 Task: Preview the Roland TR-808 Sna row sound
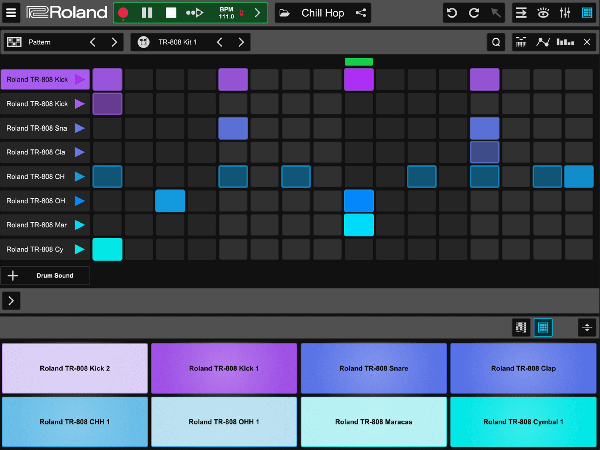coord(80,128)
